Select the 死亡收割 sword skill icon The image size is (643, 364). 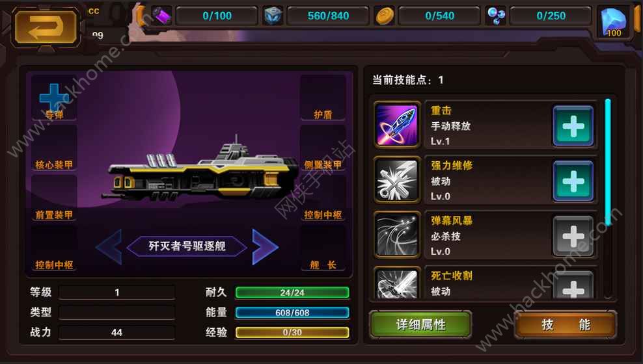pos(396,283)
